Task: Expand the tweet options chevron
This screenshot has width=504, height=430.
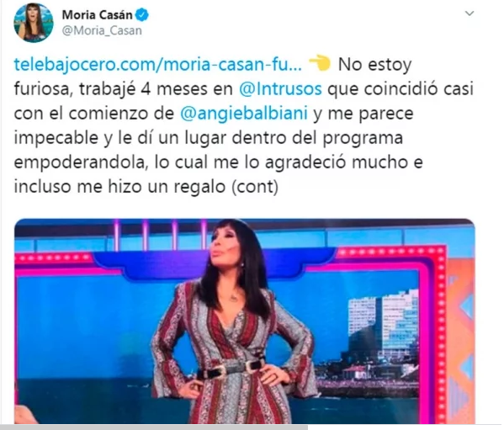Action: 470,13
